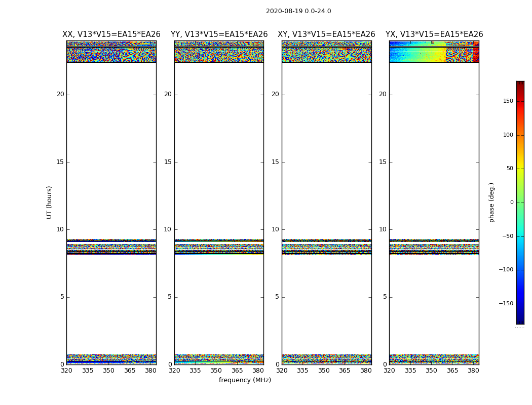Click the phase colorbar gradient
Screen dimensions: 532x405
(x=520, y=202)
